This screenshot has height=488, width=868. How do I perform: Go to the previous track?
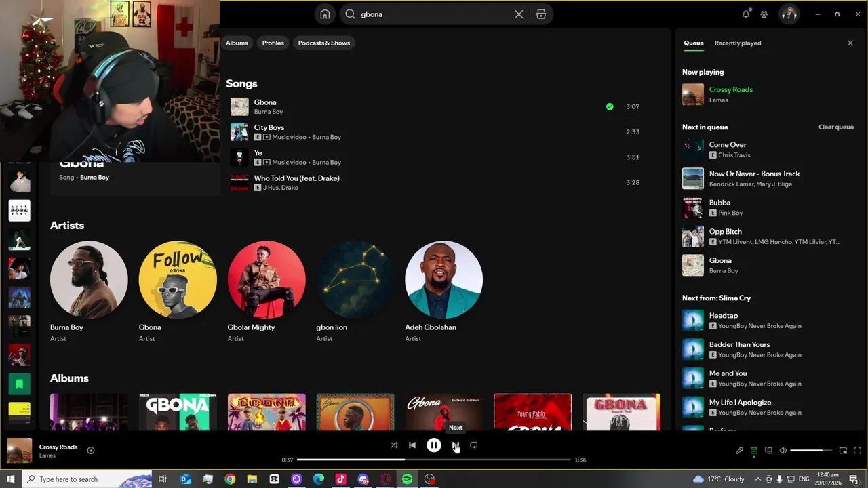click(x=412, y=445)
